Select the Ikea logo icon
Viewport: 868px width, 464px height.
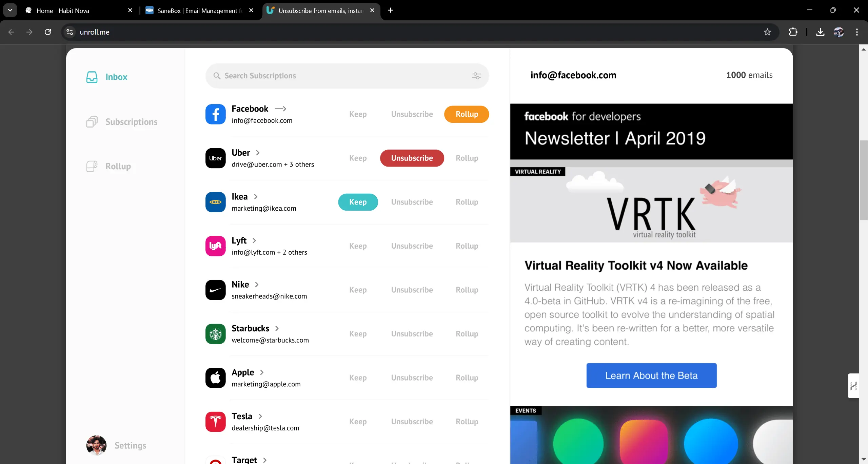(x=216, y=202)
